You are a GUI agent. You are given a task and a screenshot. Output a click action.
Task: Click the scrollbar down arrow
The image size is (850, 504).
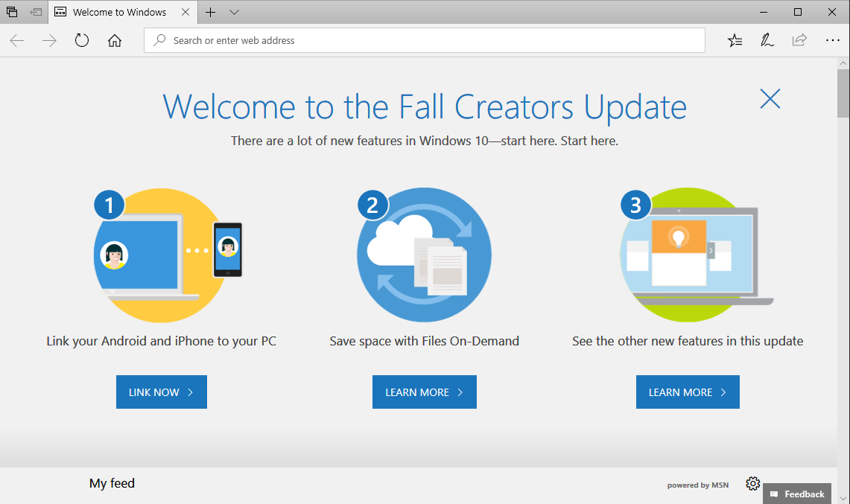843,498
